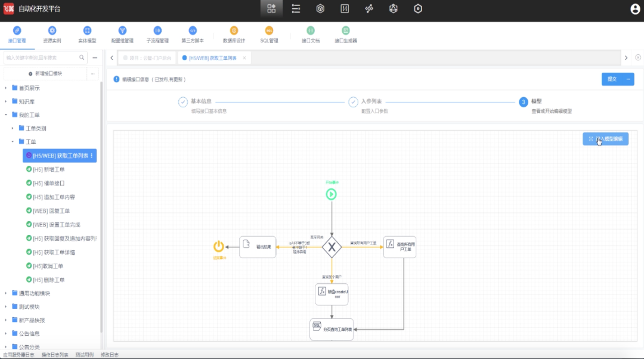This screenshot has height=359, width=644.
Task: Open the 测试用例 bottom tab
Action: [85, 355]
